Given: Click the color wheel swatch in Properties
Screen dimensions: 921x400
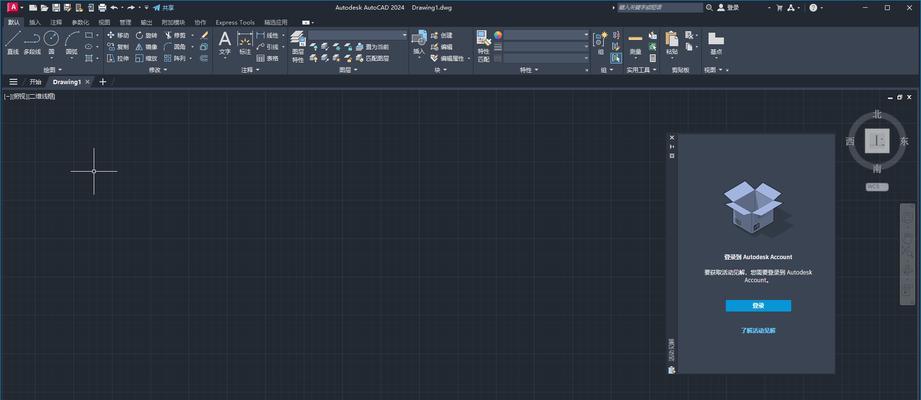Looking at the screenshot, I should click(x=498, y=35).
